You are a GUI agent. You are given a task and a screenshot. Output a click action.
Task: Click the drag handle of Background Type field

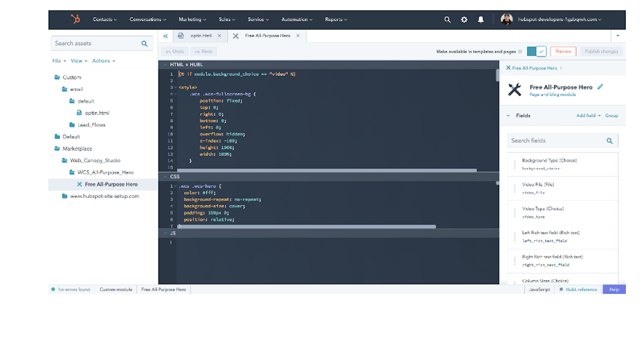pyautogui.click(x=515, y=164)
